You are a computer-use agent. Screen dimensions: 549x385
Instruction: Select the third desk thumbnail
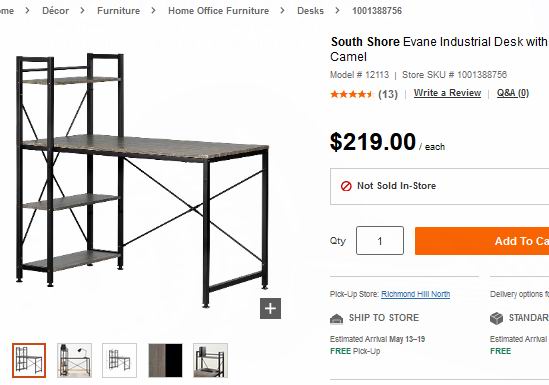119,360
